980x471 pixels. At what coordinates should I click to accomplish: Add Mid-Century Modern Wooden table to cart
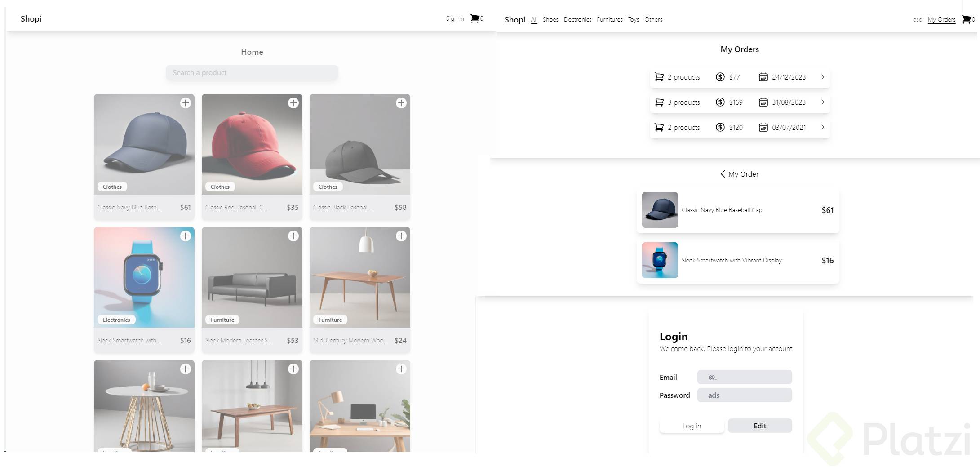click(x=401, y=236)
